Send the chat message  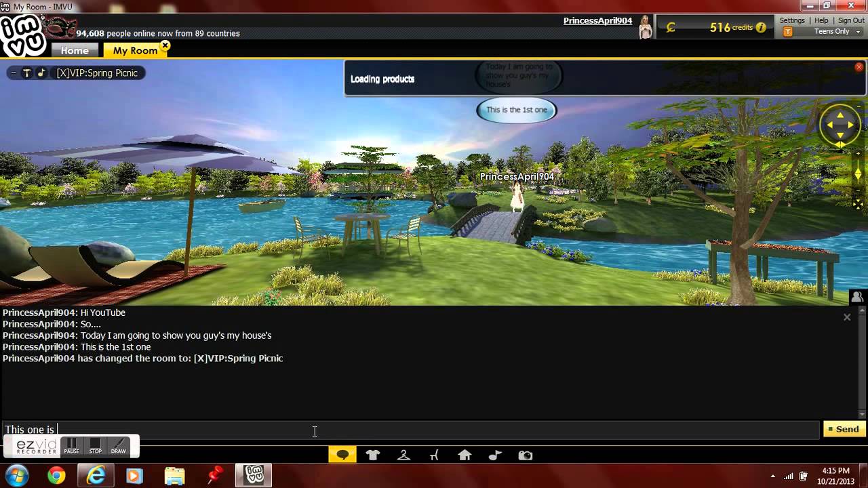click(843, 429)
